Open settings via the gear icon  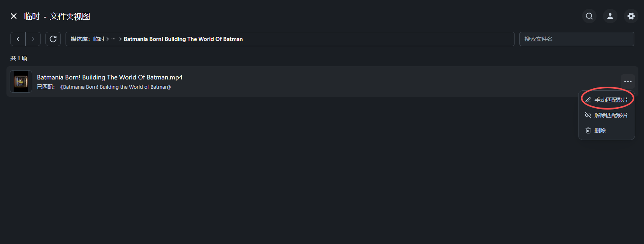point(631,16)
